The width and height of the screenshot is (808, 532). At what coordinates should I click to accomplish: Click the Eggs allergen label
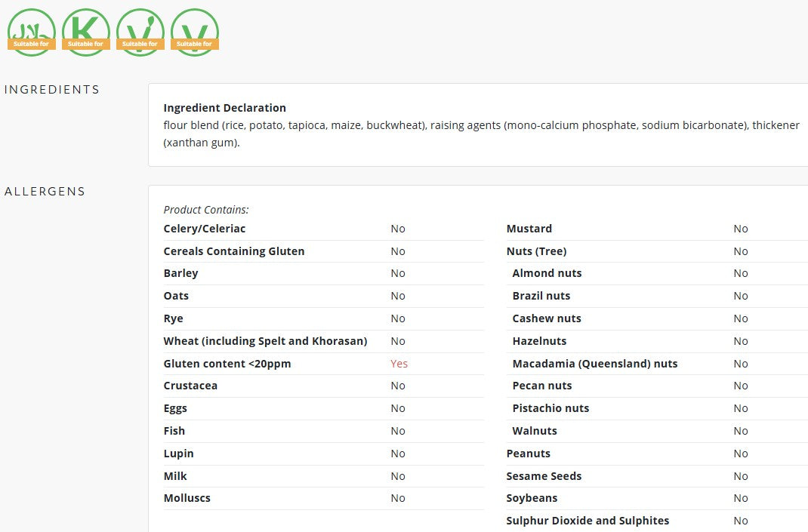[x=175, y=408]
